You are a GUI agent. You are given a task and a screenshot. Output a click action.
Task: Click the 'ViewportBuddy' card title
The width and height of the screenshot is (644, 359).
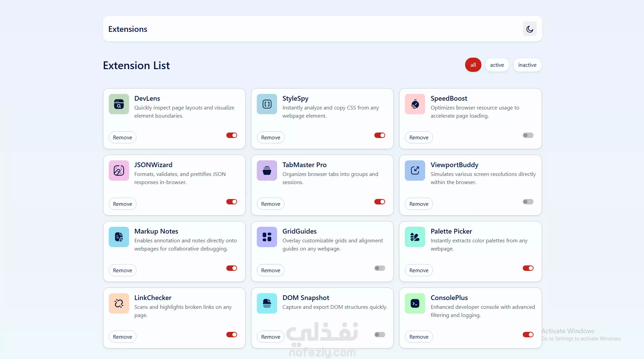point(454,165)
